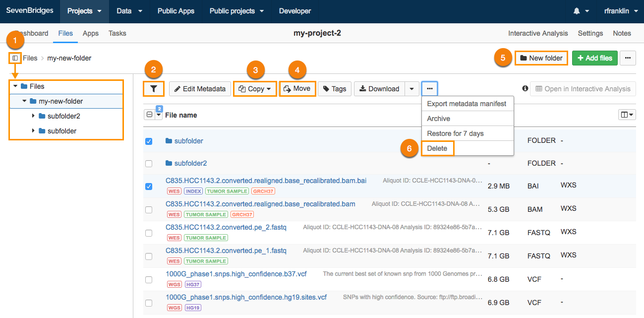This screenshot has height=318, width=644.
Task: Click the notifications bell icon
Action: point(577,11)
